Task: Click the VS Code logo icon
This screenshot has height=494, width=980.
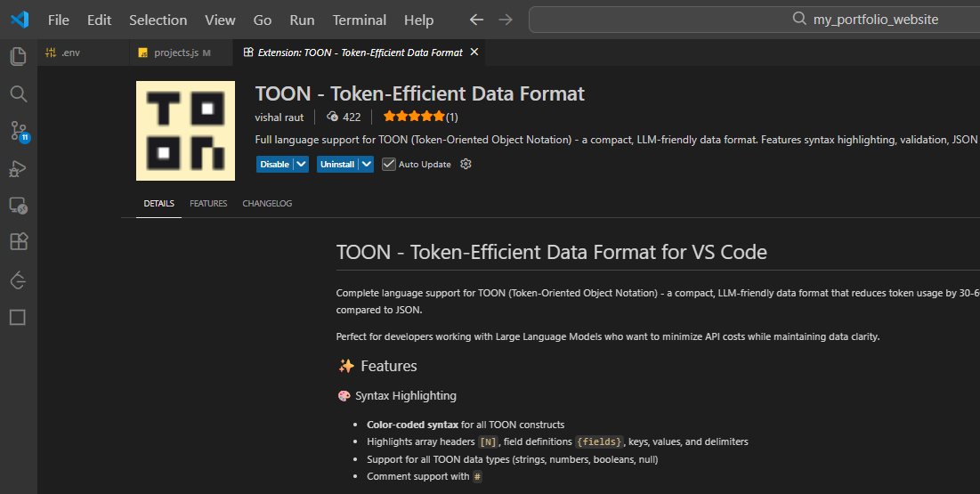Action: pos(20,20)
